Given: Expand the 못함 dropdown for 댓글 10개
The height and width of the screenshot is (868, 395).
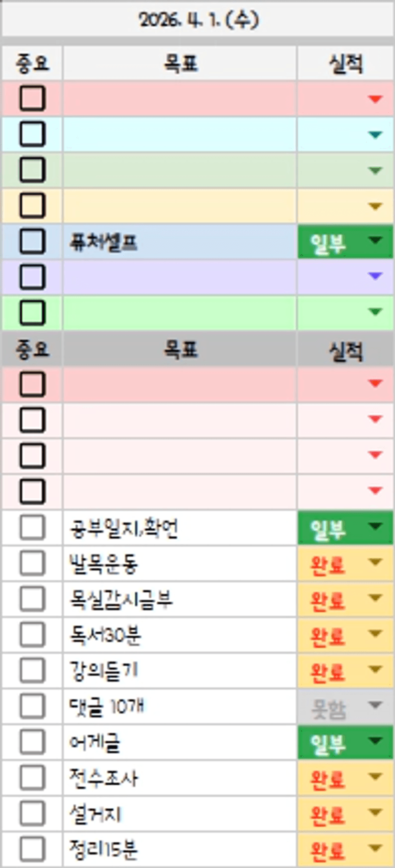Looking at the screenshot, I should pyautogui.click(x=375, y=705).
